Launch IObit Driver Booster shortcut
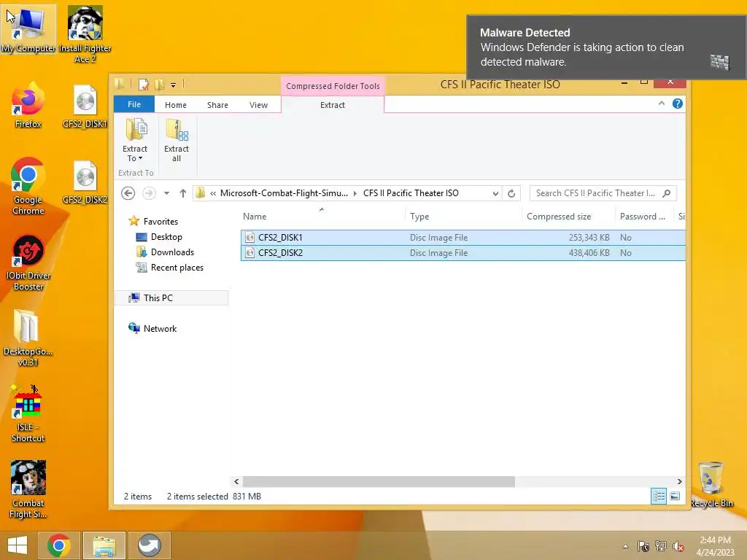Screen dimensions: 747x560 (x=28, y=262)
